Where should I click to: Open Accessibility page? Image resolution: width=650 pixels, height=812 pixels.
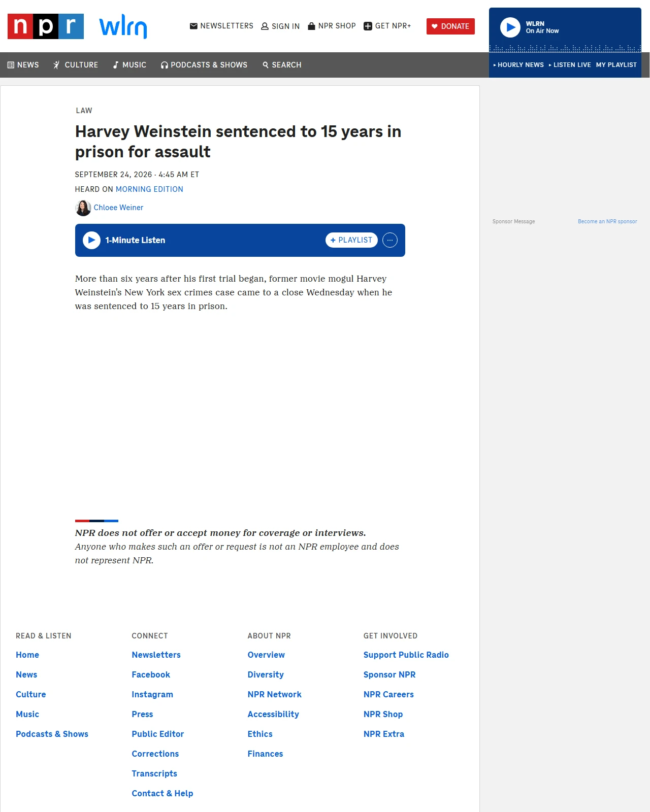click(x=273, y=715)
